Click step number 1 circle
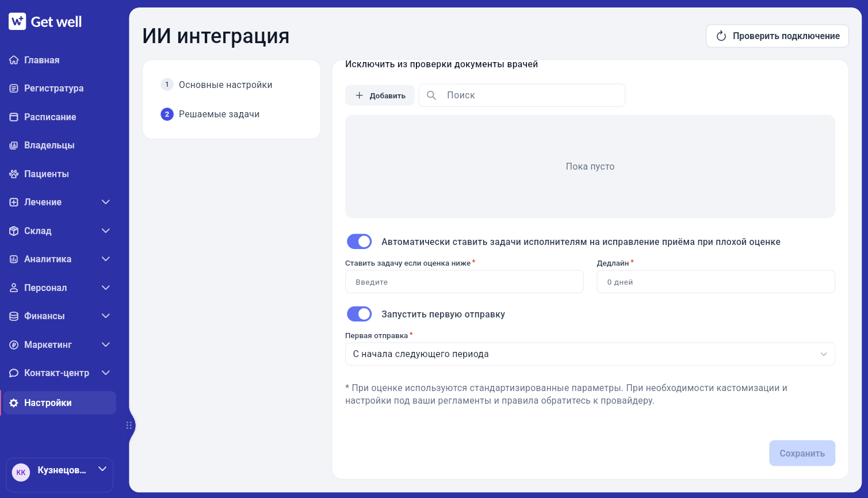This screenshot has width=868, height=498. [167, 85]
